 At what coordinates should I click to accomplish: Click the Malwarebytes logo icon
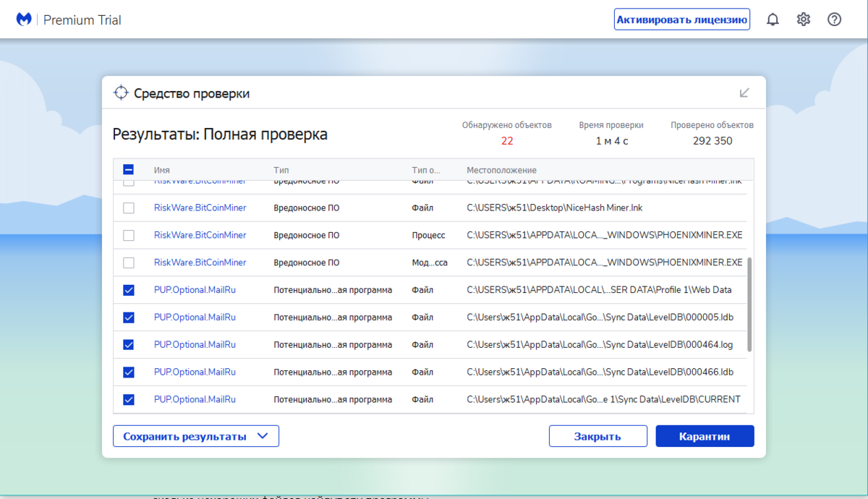[x=24, y=20]
